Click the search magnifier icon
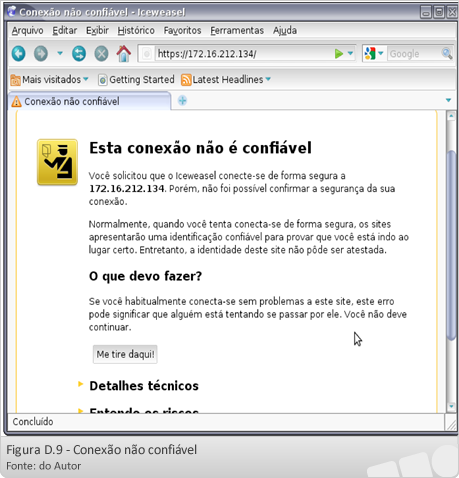This screenshot has width=459, height=478. (x=446, y=54)
